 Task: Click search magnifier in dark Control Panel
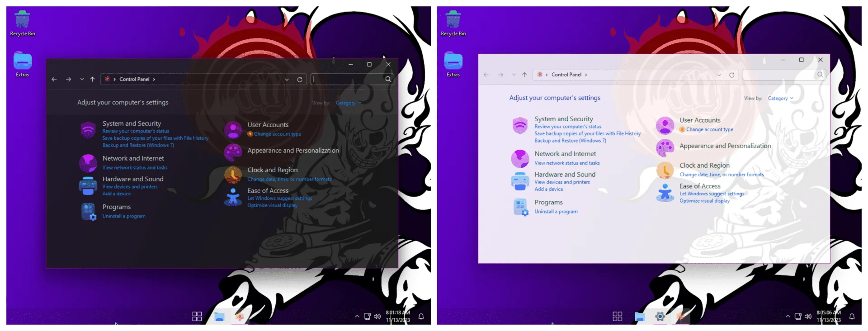388,79
